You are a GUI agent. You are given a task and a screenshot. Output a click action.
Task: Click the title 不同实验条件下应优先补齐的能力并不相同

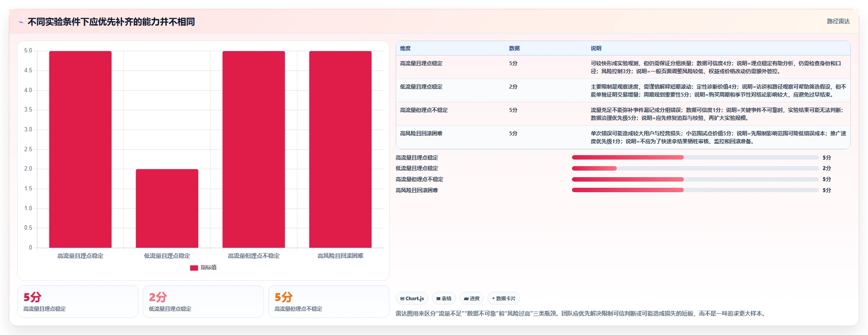click(x=111, y=22)
